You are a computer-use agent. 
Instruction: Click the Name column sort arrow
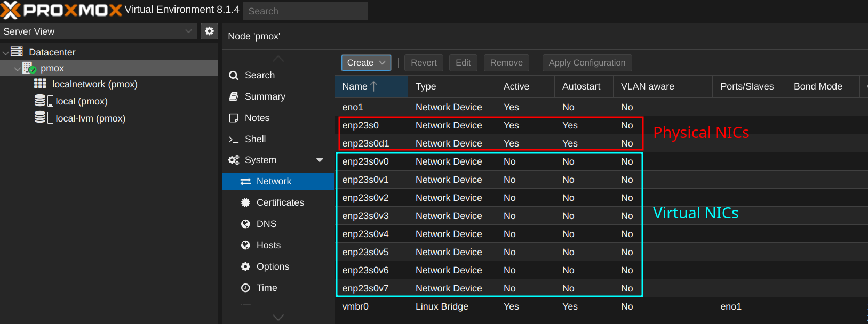pyautogui.click(x=373, y=86)
